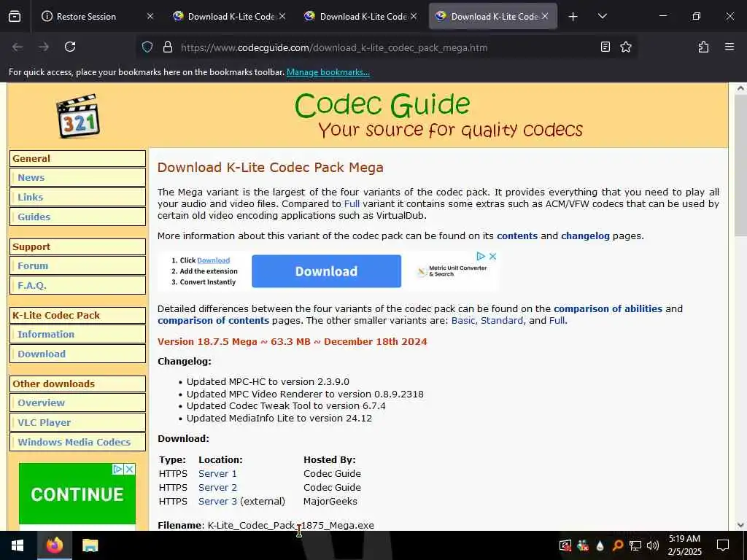This screenshot has width=747, height=560.
Task: Go forward with the forward arrow
Action: point(44,47)
